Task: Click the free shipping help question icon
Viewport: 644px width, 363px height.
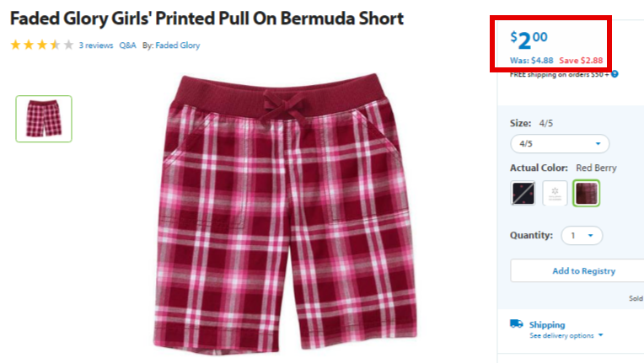Action: point(614,74)
